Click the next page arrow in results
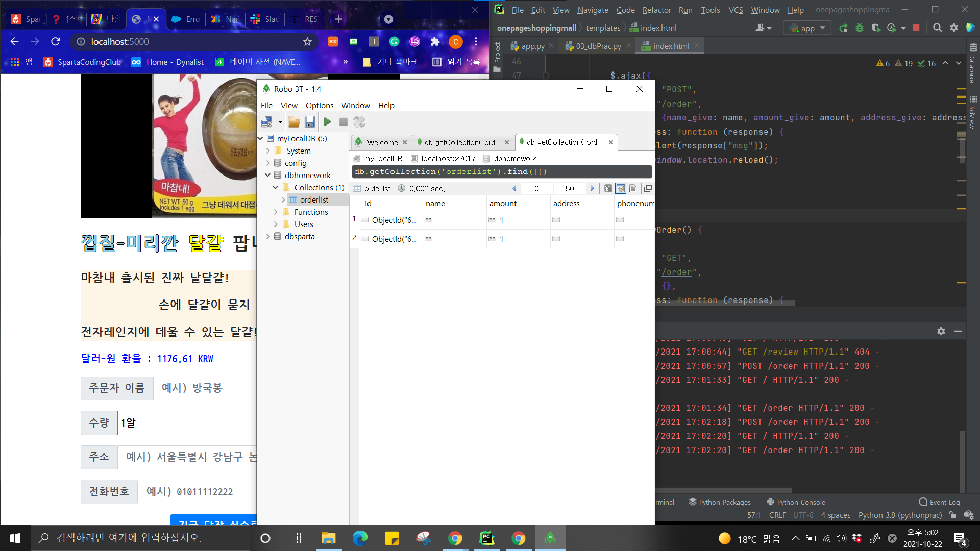980x551 pixels. tap(592, 189)
